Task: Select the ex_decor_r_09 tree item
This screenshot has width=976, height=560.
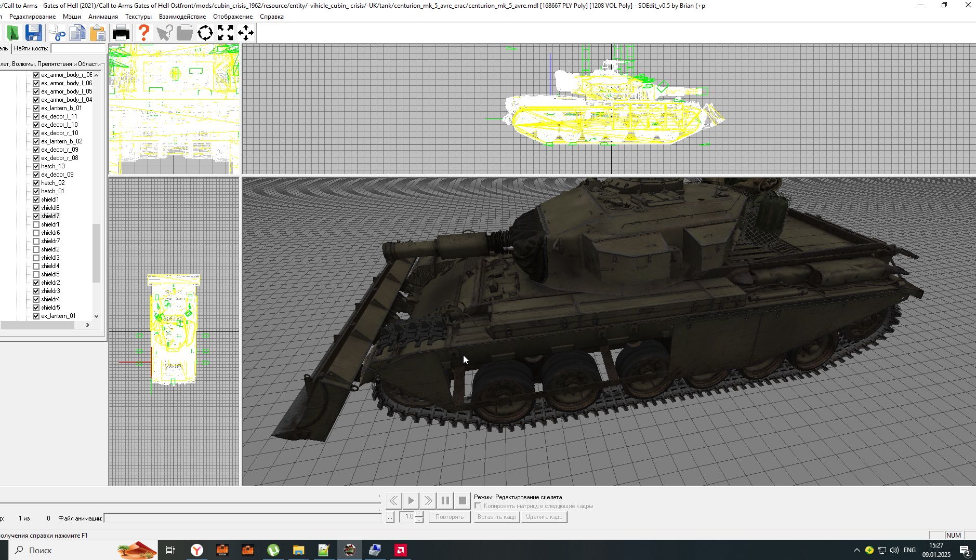Action: coord(60,150)
